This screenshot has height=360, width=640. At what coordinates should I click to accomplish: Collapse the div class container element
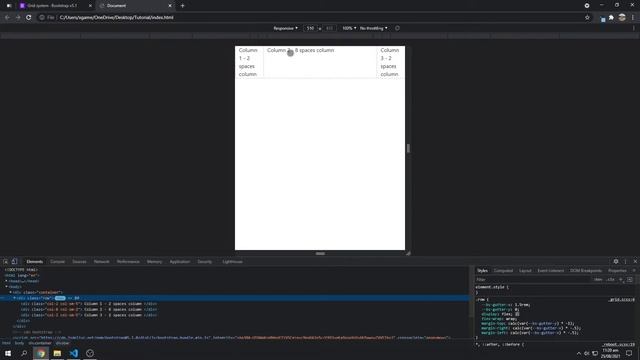(11, 292)
